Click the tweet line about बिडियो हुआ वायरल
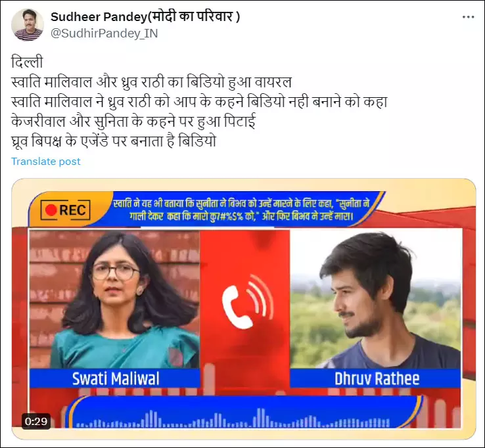Viewport: 485px width, 448px height. [x=152, y=81]
